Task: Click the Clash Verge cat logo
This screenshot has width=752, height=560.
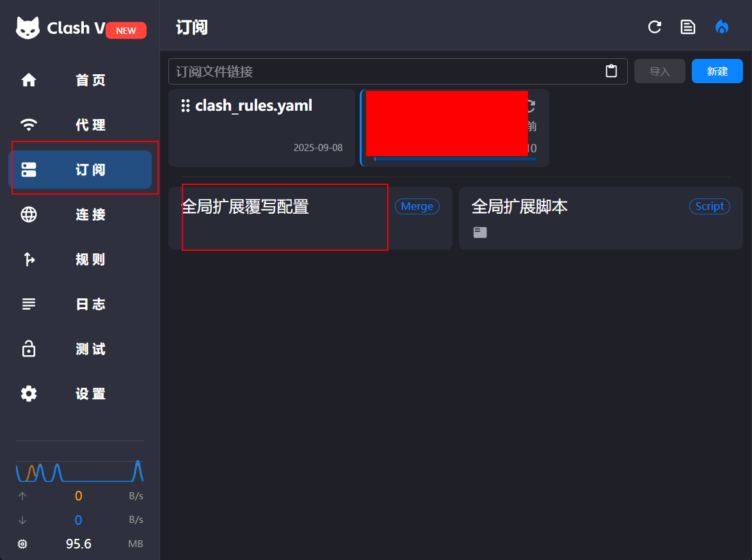Action: 28,28
